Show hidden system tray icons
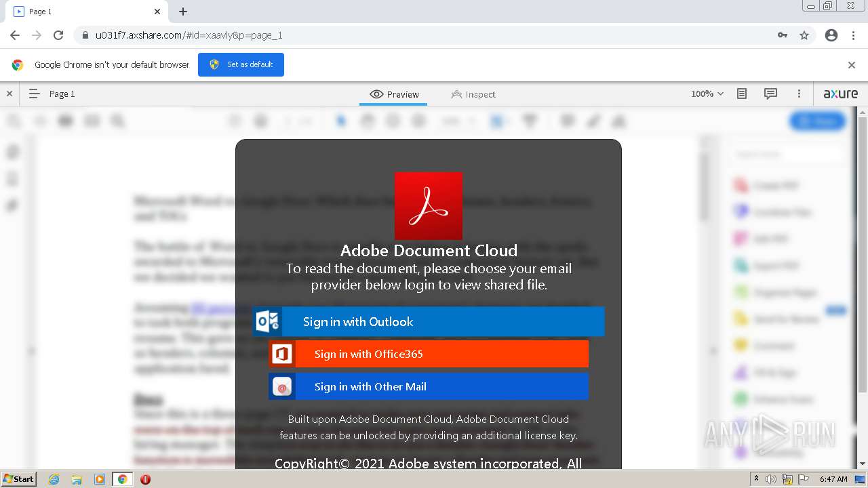 point(757,479)
